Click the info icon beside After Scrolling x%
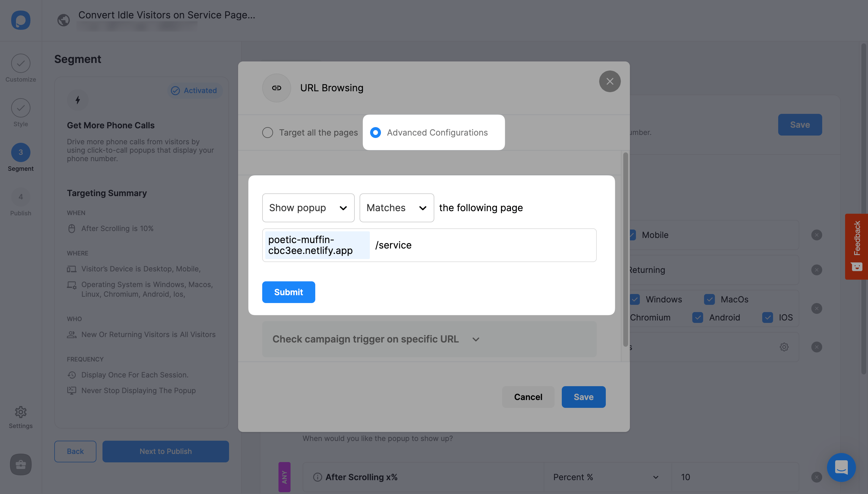Image resolution: width=868 pixels, height=494 pixels. [x=317, y=477]
